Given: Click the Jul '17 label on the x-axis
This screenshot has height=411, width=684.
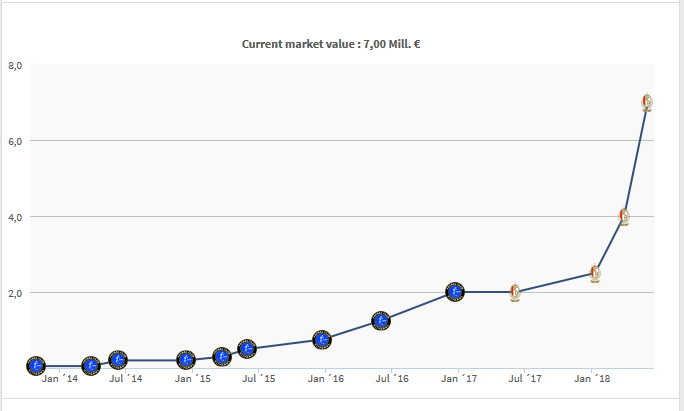Looking at the screenshot, I should (524, 380).
